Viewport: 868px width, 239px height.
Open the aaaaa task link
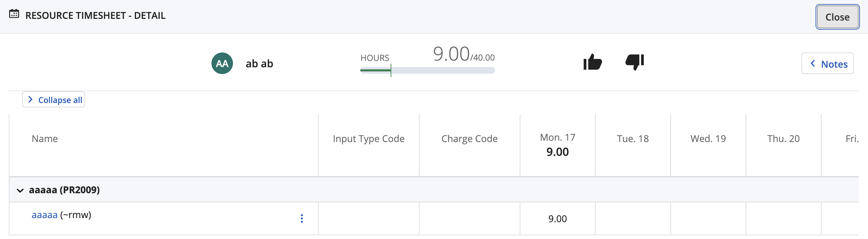pyautogui.click(x=44, y=215)
